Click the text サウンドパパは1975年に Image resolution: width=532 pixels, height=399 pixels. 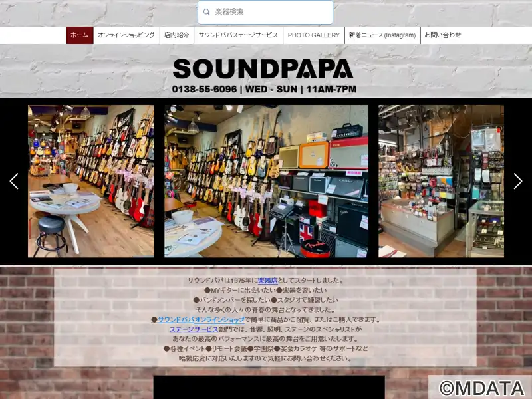223,281
